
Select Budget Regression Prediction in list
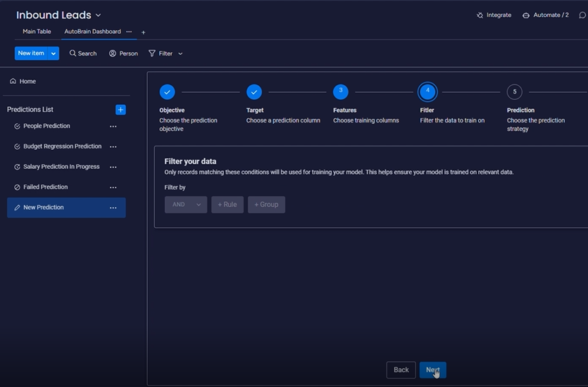tap(62, 146)
